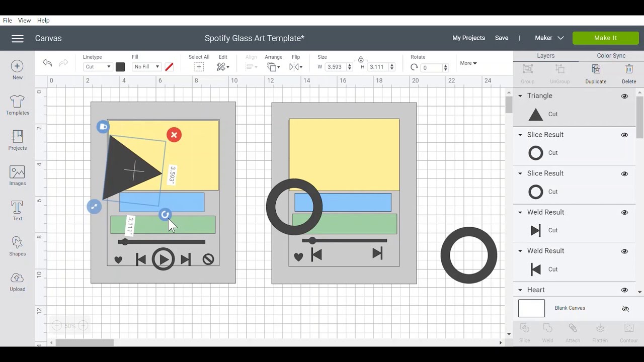The image size is (644, 362).
Task: Open the View menu
Action: pos(24,21)
